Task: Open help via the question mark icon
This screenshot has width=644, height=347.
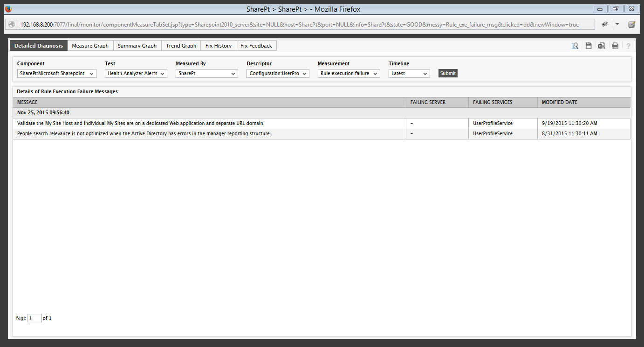Action: [x=628, y=46]
